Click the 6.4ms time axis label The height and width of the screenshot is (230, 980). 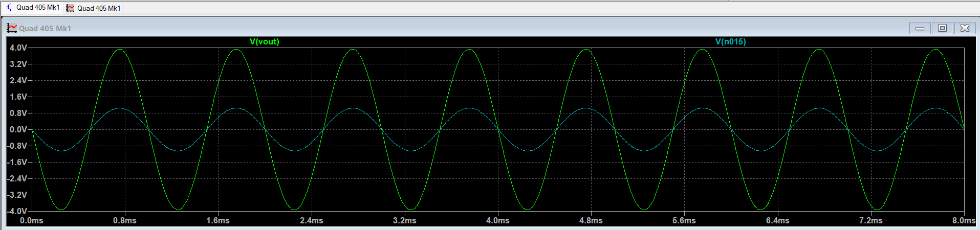click(x=778, y=220)
